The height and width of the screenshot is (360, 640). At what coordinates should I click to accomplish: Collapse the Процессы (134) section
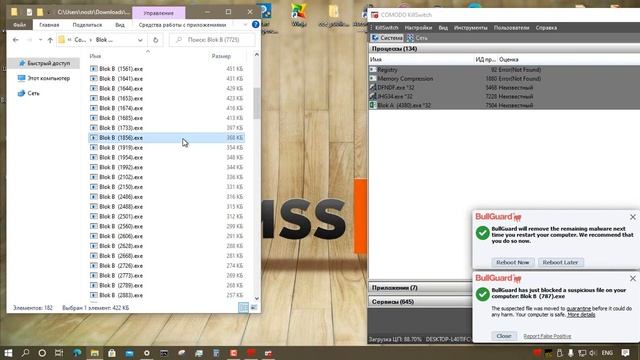pos(504,49)
